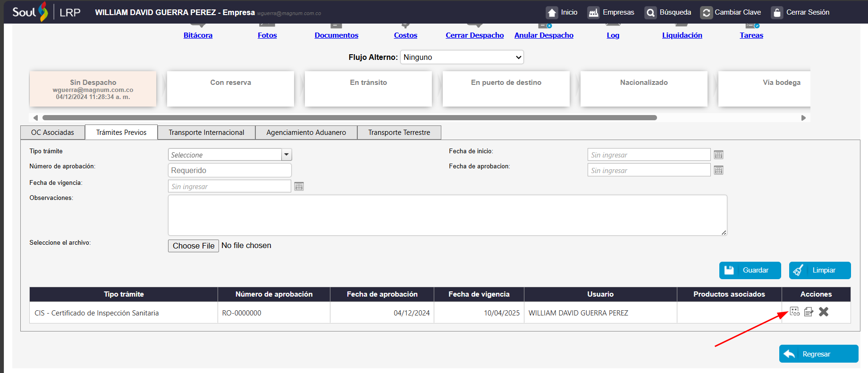The image size is (868, 373).
Task: Delete the CIS trámite with the X icon
Action: (x=824, y=312)
